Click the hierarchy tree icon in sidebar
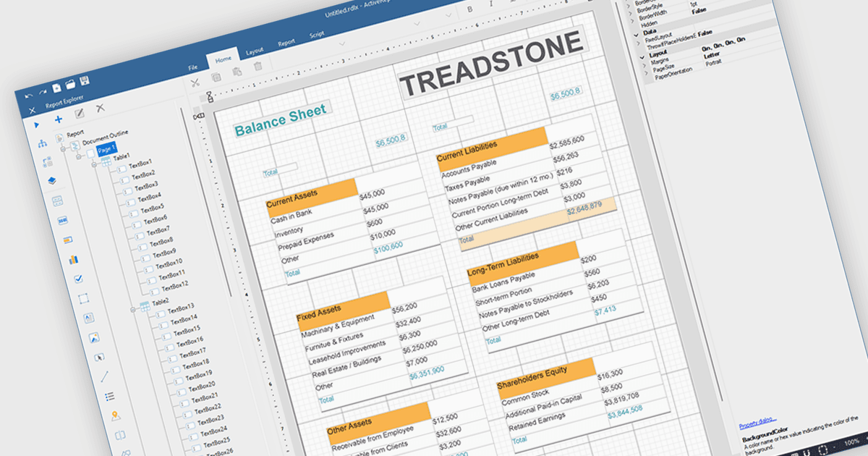 point(41,143)
